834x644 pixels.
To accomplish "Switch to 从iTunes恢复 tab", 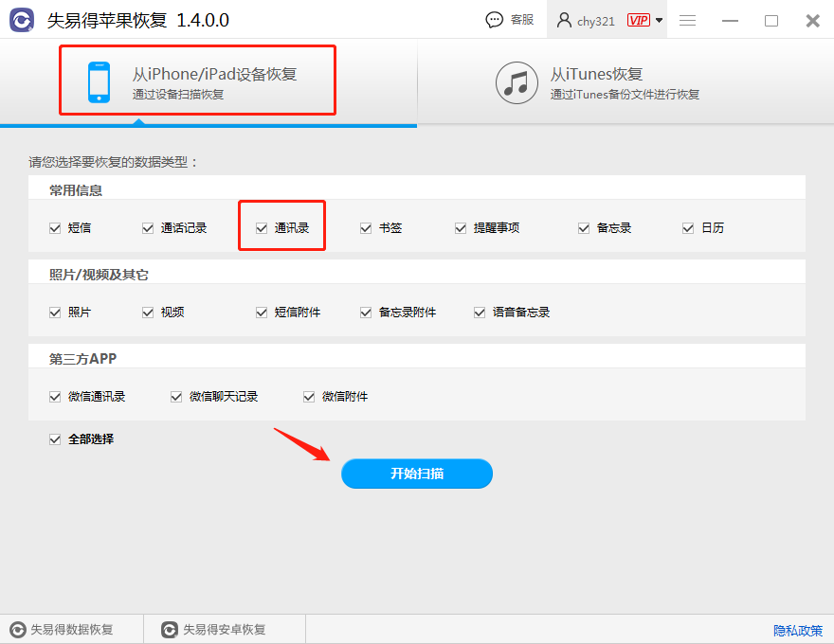I will 625,81.
